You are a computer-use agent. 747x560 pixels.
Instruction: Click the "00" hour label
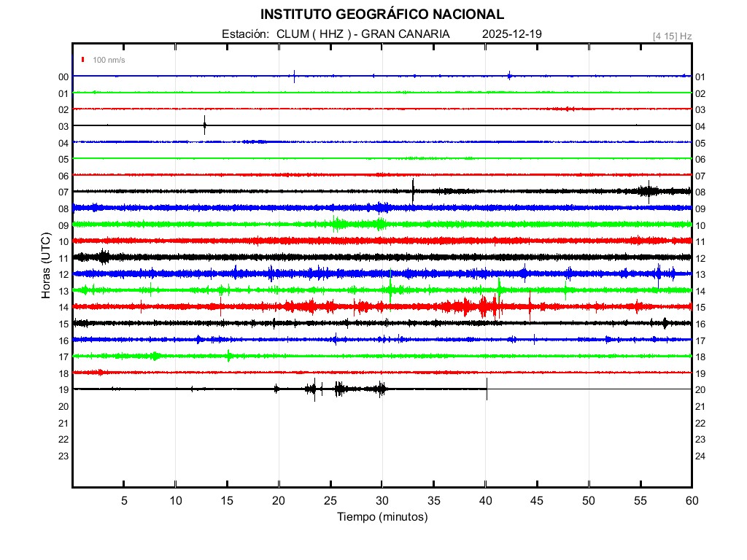pyautogui.click(x=63, y=77)
